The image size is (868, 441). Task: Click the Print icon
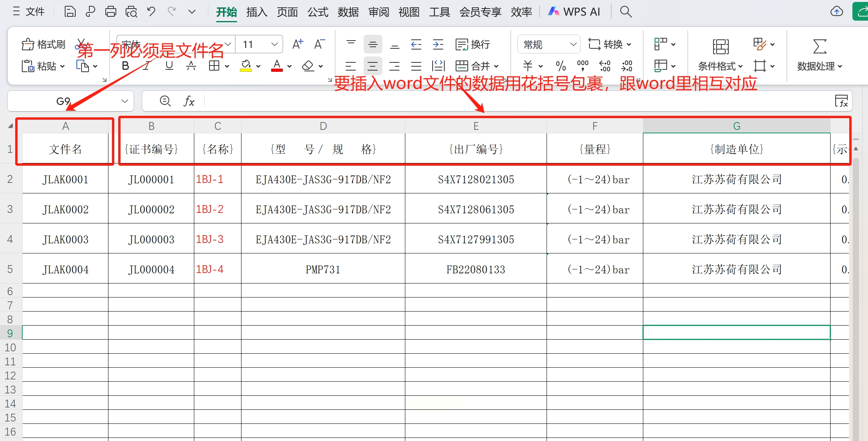coord(111,12)
